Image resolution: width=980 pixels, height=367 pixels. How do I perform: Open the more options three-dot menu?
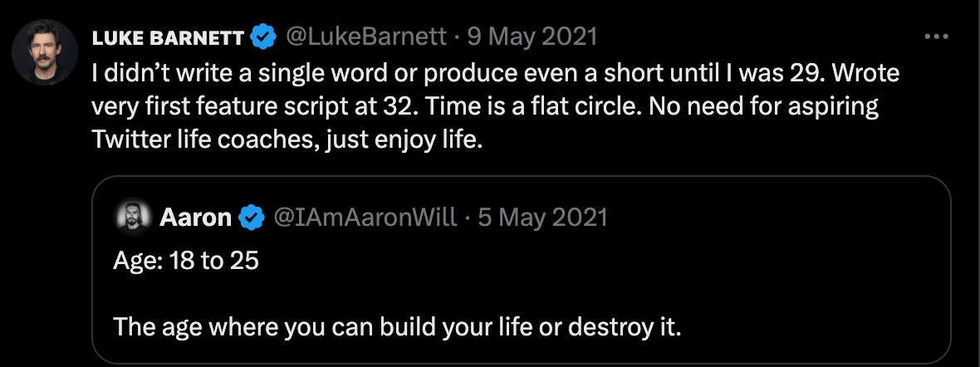[x=936, y=37]
